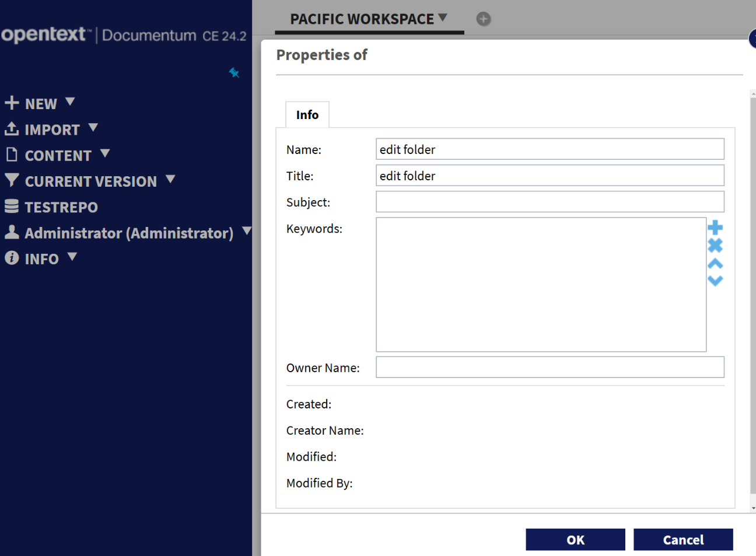Select the Info tab
This screenshot has height=556, width=756.
click(307, 114)
